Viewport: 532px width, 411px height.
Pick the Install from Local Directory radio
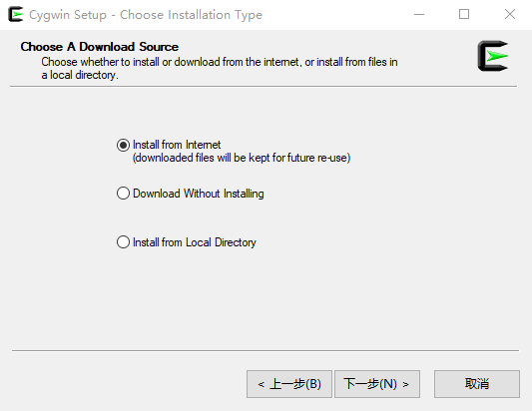pyautogui.click(x=123, y=242)
